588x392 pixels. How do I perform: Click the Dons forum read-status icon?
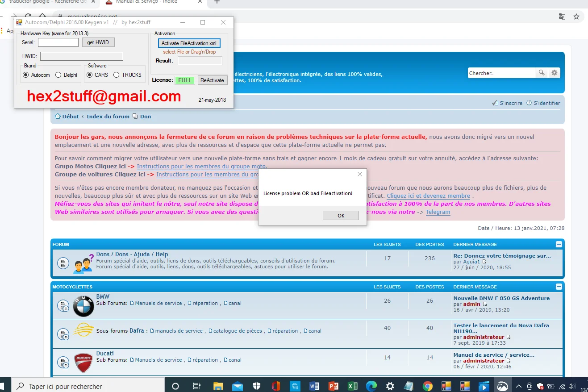click(63, 263)
